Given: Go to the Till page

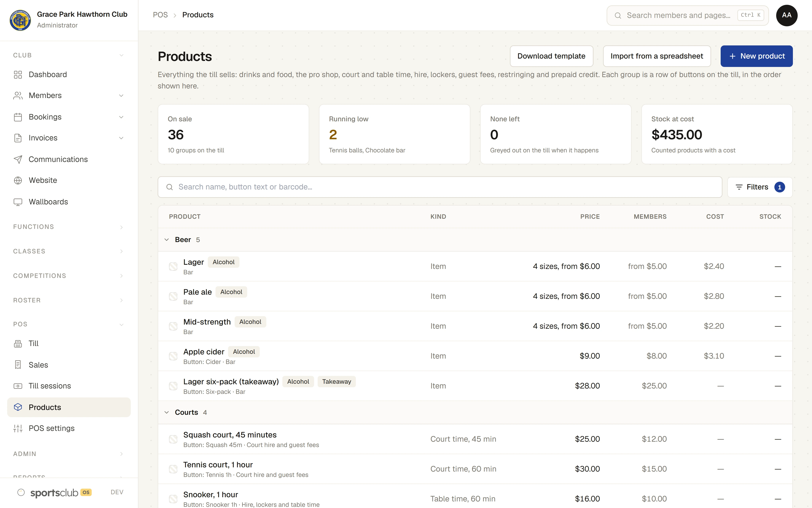Looking at the screenshot, I should pyautogui.click(x=69, y=343).
